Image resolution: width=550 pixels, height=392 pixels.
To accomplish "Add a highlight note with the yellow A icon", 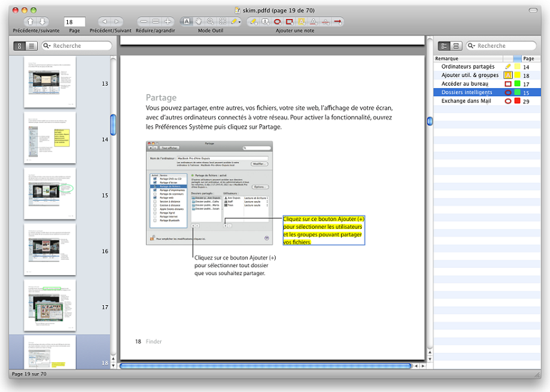I will click(x=301, y=22).
